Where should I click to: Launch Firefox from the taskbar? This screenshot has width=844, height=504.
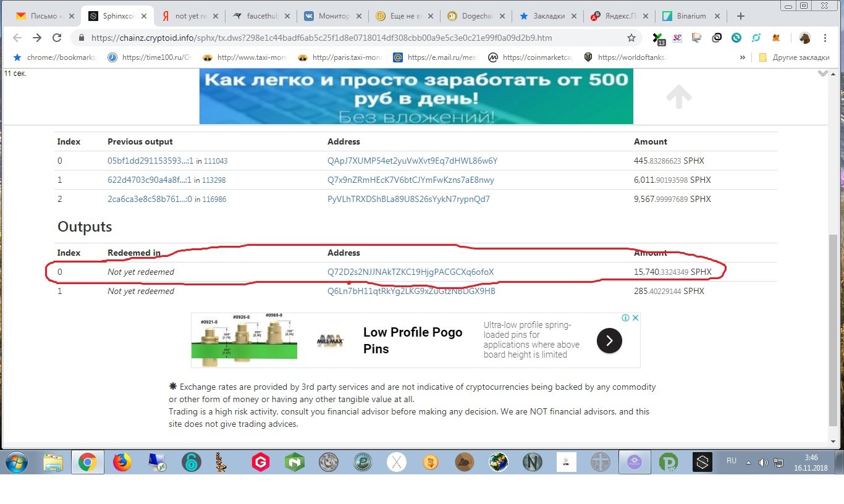click(122, 462)
